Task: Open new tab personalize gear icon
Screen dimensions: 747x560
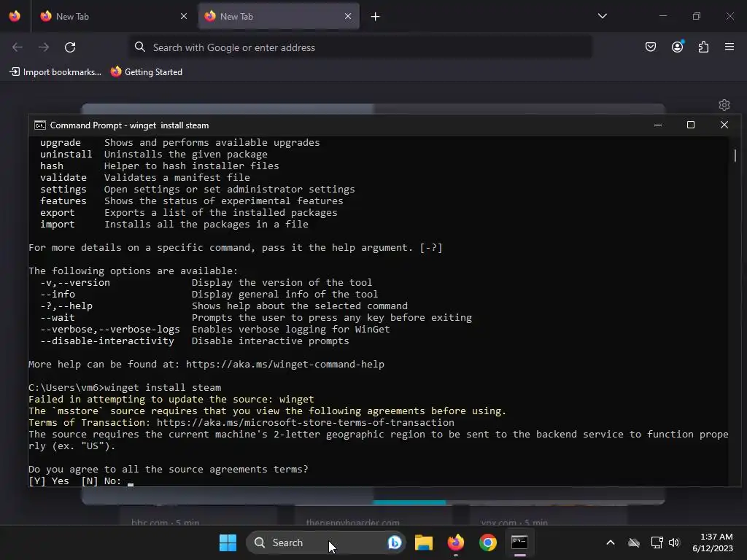Action: coord(724,105)
